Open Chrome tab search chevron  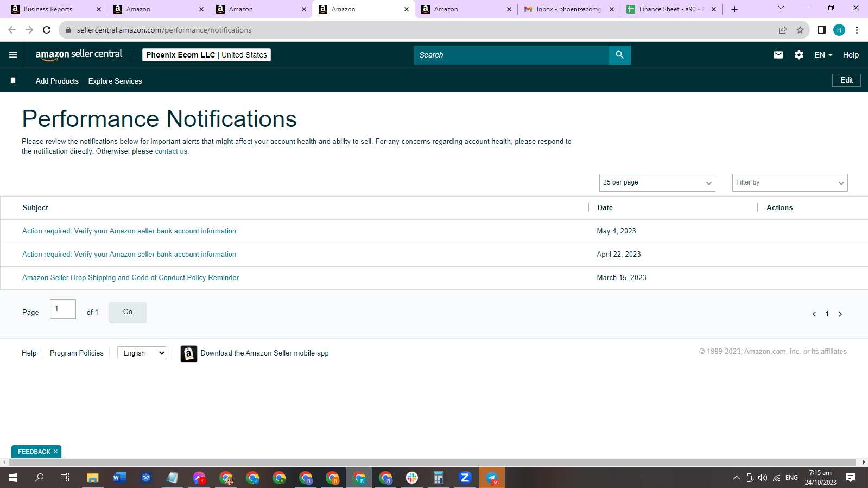781,8
